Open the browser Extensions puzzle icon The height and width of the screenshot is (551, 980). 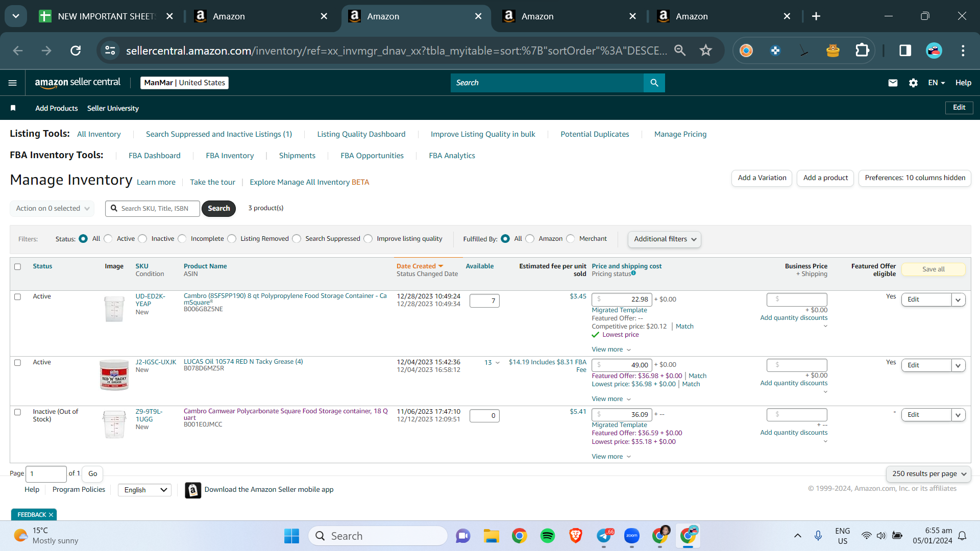click(x=862, y=51)
